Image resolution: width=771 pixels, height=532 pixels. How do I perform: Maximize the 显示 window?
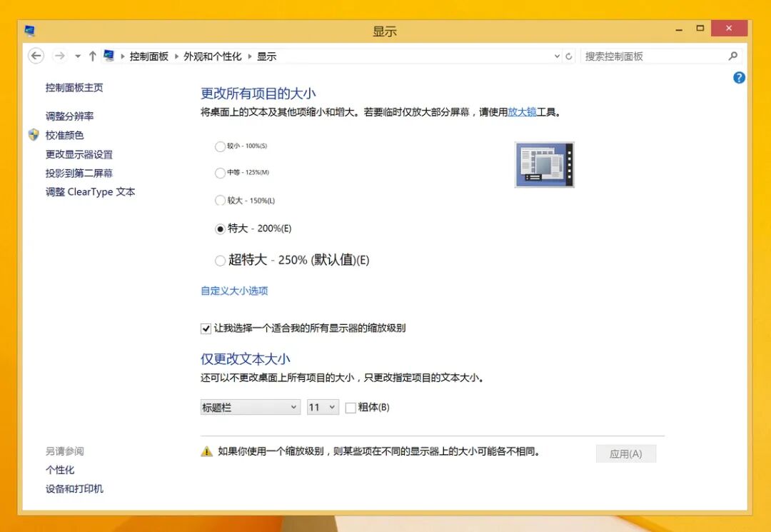coord(700,29)
